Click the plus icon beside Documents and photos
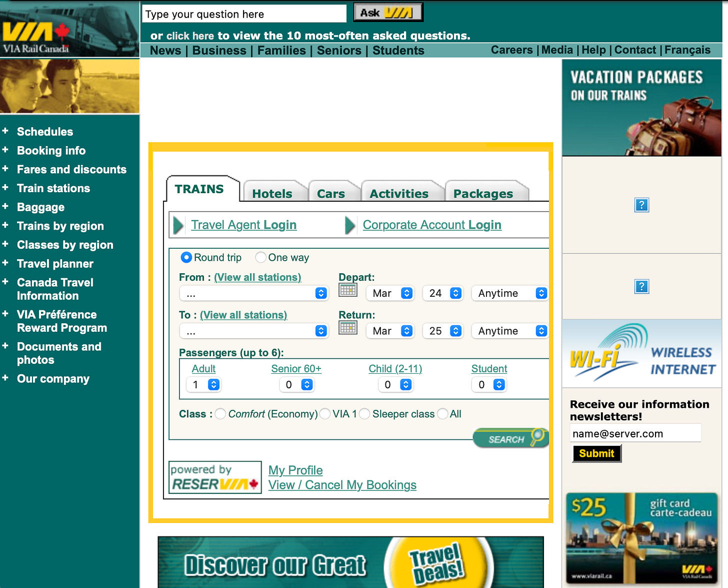Screen dimensions: 728x588 coord(5,346)
